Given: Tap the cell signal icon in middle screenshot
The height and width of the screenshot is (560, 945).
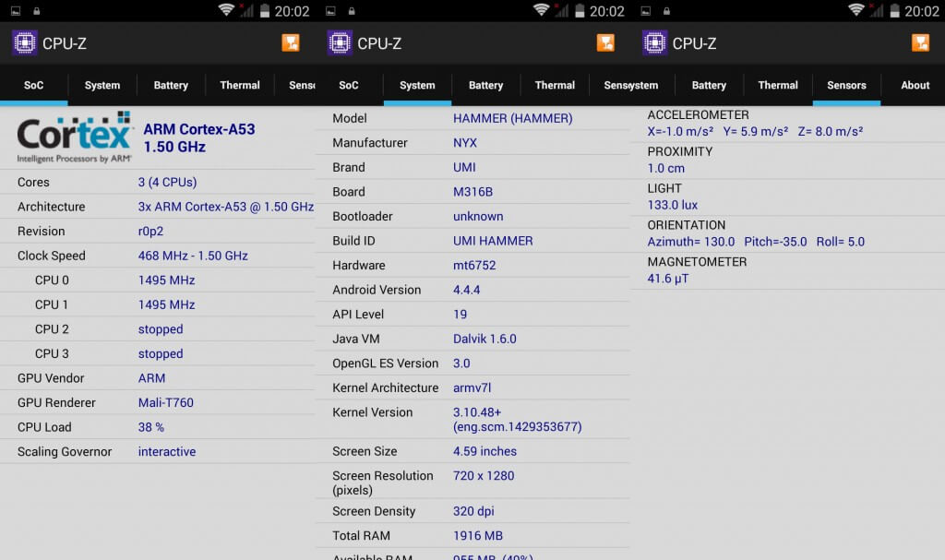Looking at the screenshot, I should (x=561, y=10).
